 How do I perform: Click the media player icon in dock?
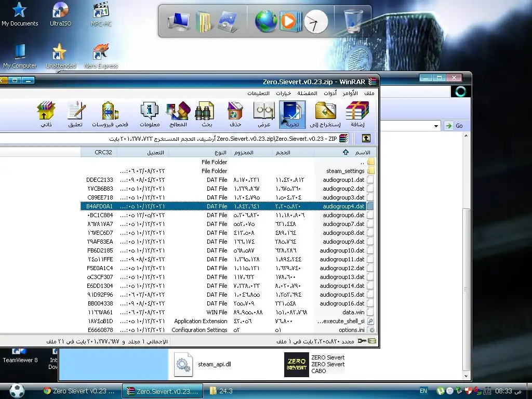pos(290,21)
